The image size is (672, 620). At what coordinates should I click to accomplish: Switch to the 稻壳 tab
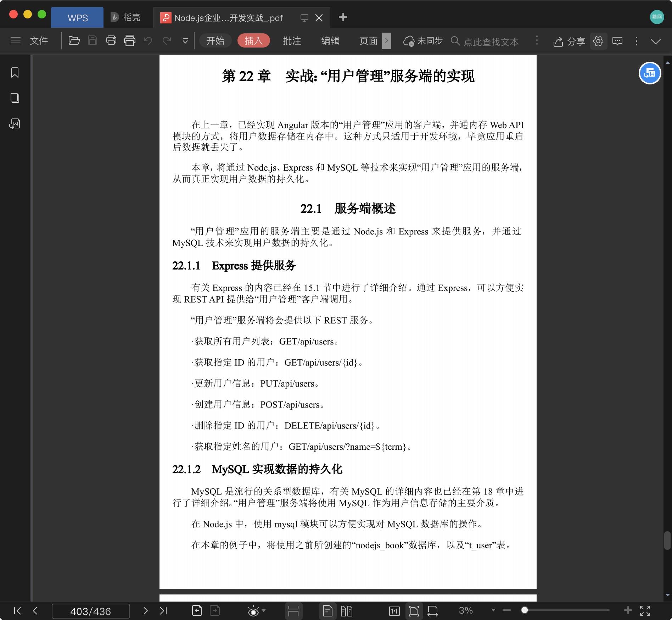(125, 17)
